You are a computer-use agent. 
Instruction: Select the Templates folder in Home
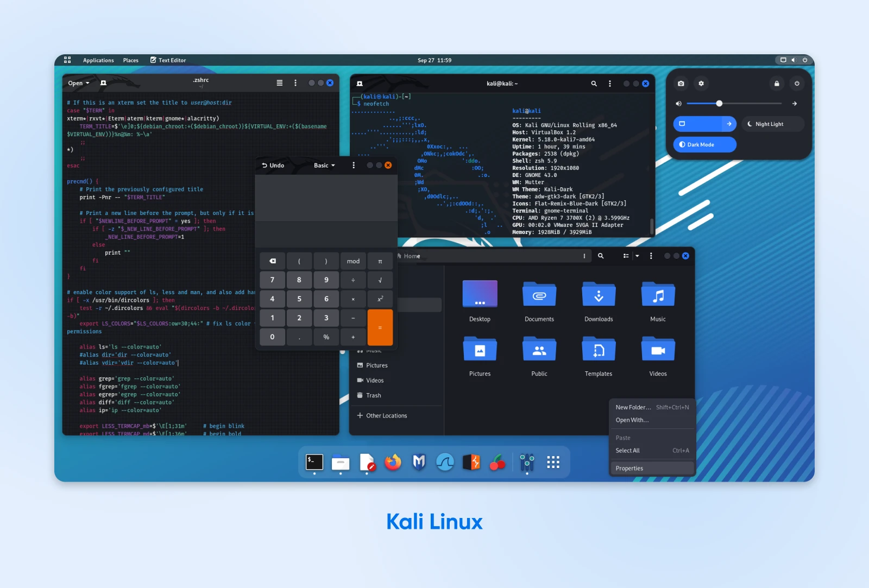pyautogui.click(x=599, y=356)
